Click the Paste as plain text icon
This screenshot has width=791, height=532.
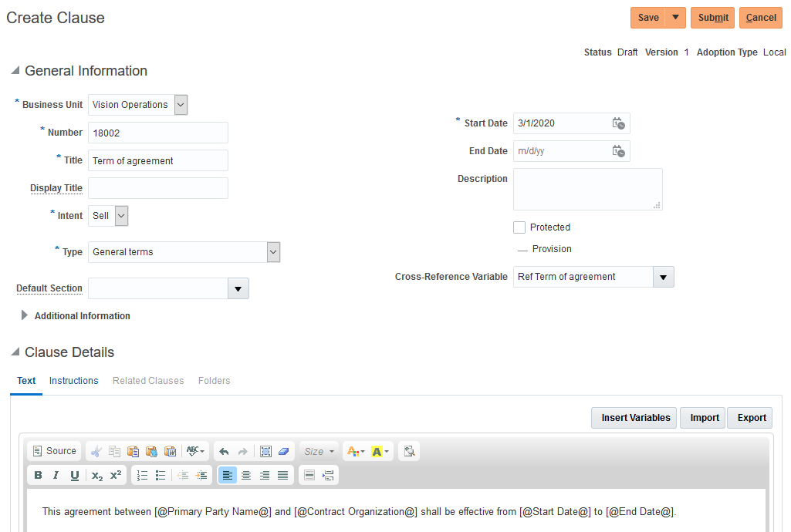tap(151, 451)
